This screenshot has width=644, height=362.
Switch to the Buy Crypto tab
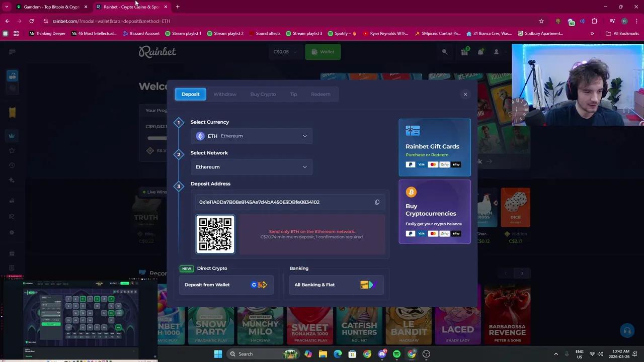pyautogui.click(x=263, y=94)
